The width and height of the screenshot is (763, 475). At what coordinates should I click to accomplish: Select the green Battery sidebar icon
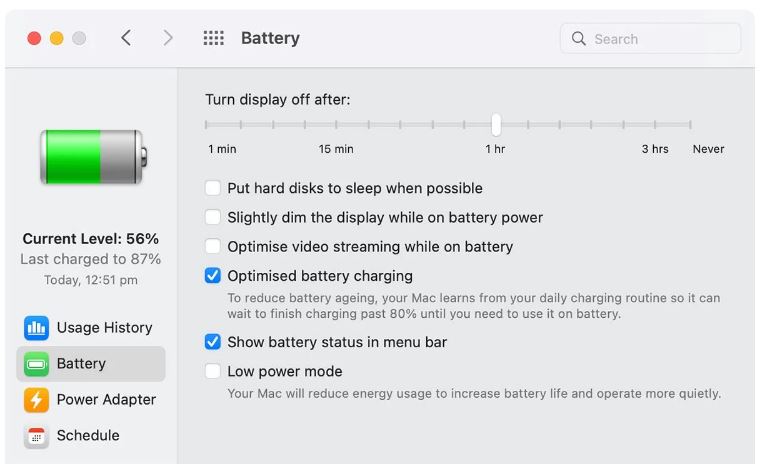(x=36, y=364)
